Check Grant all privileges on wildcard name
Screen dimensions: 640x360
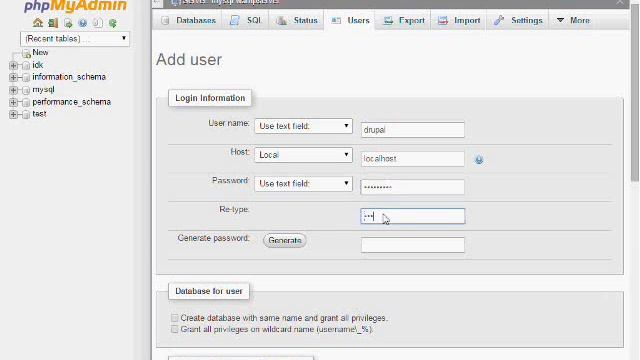[x=175, y=329]
